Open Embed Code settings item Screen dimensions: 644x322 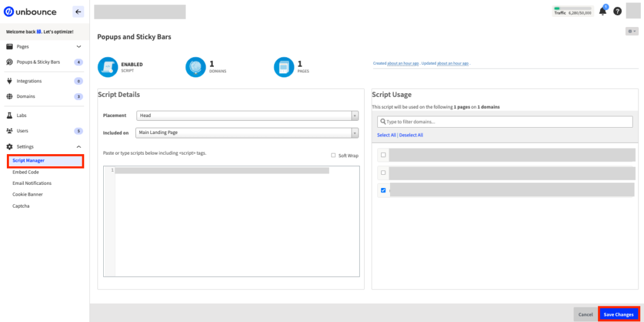[x=26, y=172]
